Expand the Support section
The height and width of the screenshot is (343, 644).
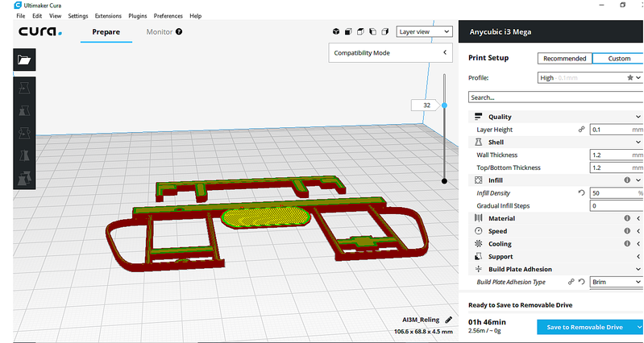tap(638, 256)
